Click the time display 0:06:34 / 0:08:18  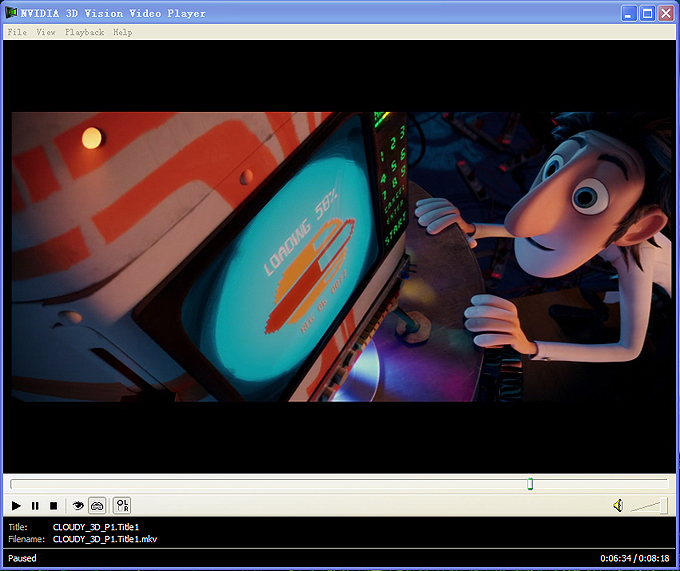[635, 558]
